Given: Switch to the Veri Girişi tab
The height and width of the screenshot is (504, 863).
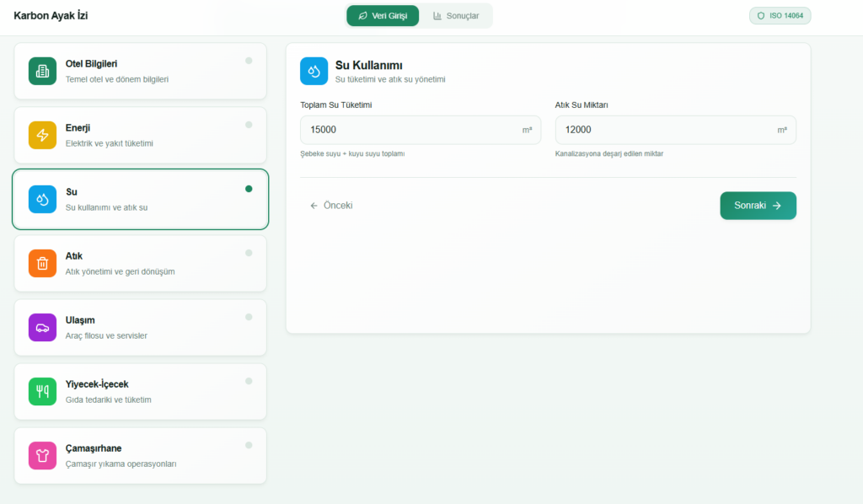Looking at the screenshot, I should coord(383,16).
